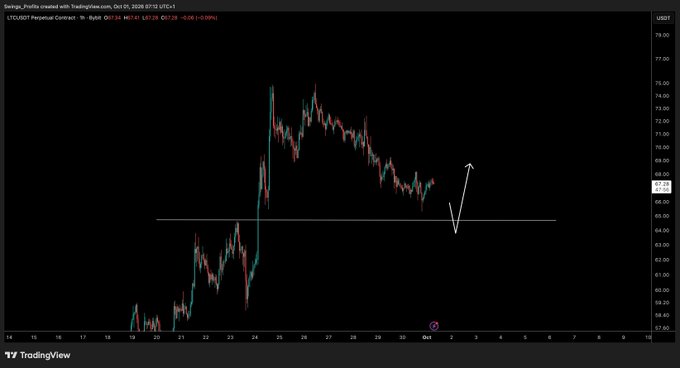The width and height of the screenshot is (680, 368).
Task: Click date 27 on the time axis
Action: point(329,337)
